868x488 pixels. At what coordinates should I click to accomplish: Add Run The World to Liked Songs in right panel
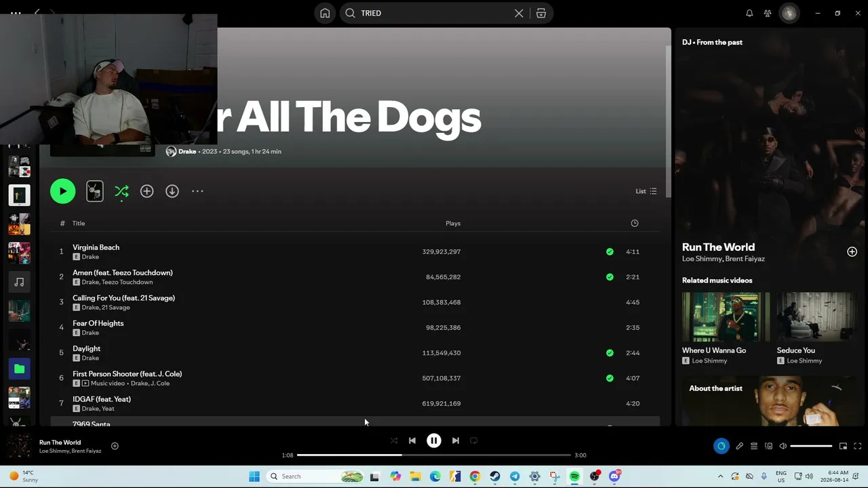click(852, 251)
